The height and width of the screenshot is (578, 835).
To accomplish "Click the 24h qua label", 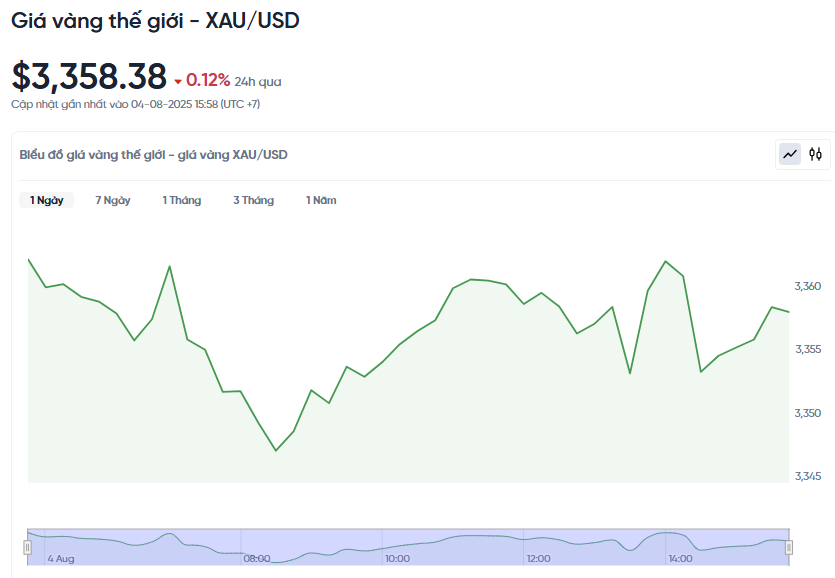I will pos(258,82).
